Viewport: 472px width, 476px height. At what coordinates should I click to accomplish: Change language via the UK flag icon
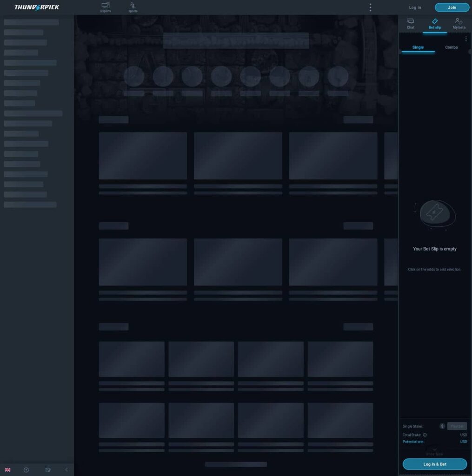tap(7, 470)
